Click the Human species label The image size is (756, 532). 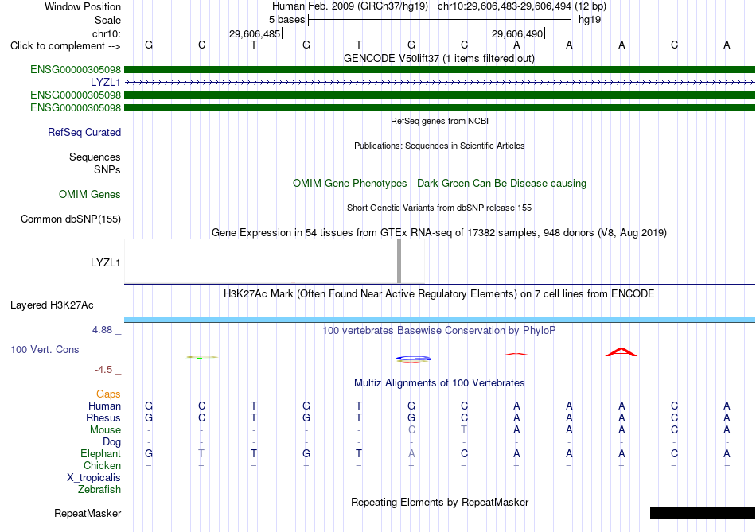click(x=104, y=406)
